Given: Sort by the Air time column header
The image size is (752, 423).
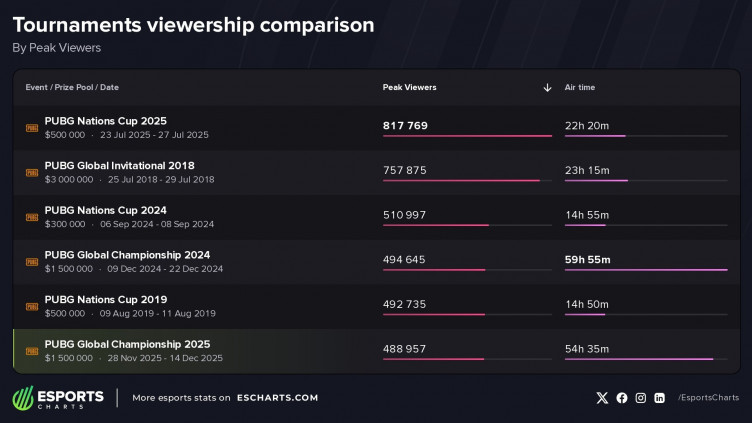Looking at the screenshot, I should pyautogui.click(x=580, y=88).
